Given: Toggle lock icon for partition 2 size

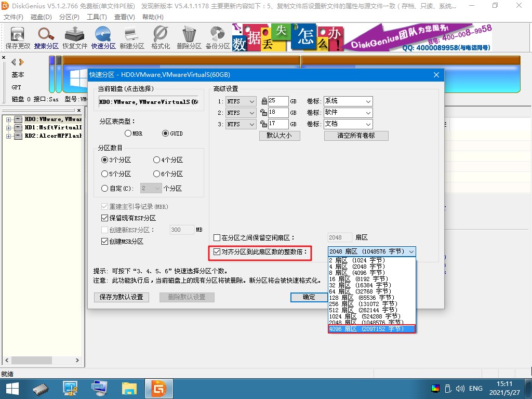Looking at the screenshot, I should coord(263,113).
